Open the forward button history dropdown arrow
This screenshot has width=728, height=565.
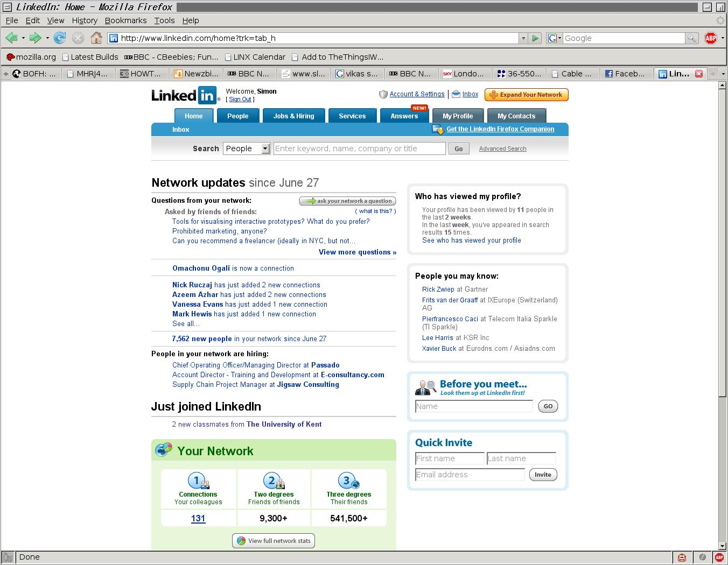[47, 38]
